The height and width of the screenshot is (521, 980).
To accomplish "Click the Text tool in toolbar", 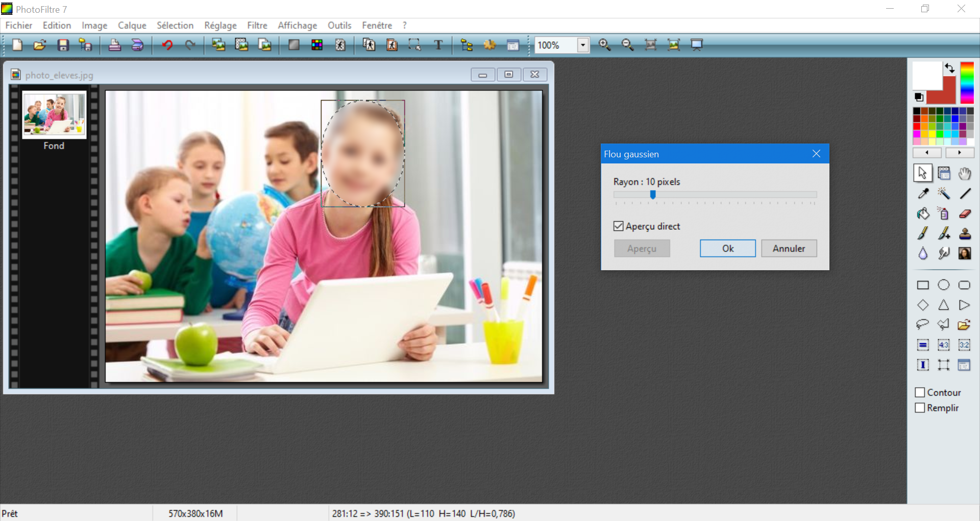I will click(x=438, y=45).
